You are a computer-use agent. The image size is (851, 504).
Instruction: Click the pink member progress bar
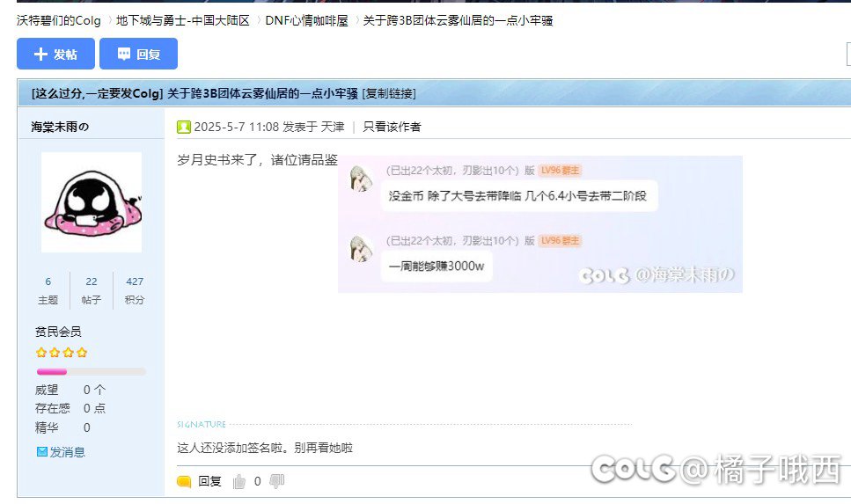[92, 372]
